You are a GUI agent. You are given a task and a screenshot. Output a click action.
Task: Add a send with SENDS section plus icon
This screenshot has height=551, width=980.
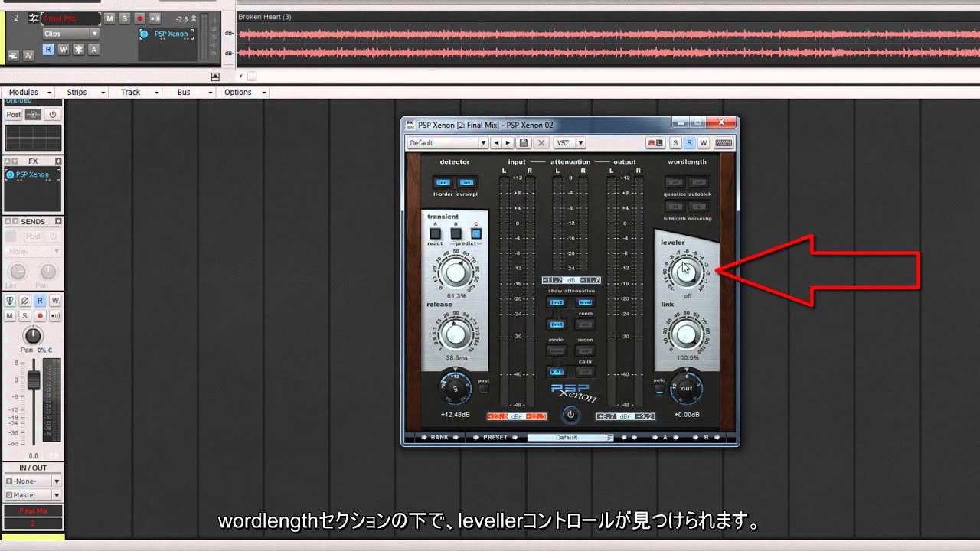tap(58, 221)
